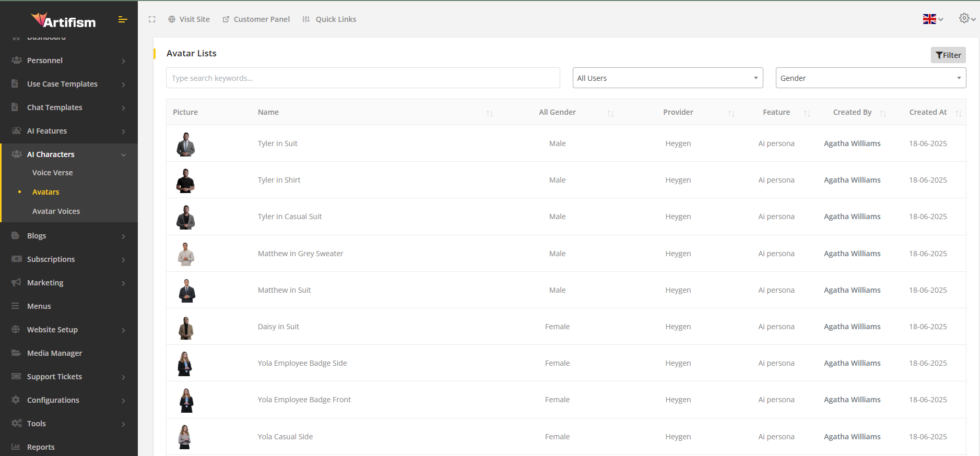Image resolution: width=980 pixels, height=456 pixels.
Task: Collapse sidebar using the hamburger menu icon
Action: 123,19
